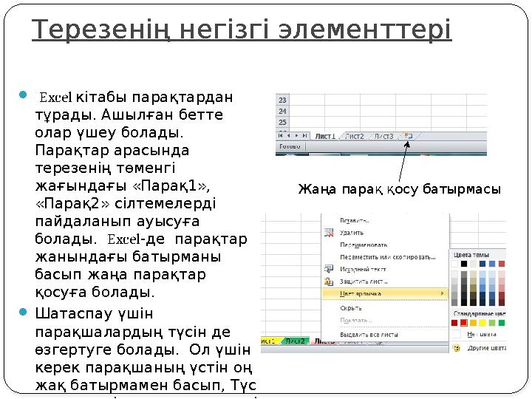Select Переименовать from the context menu
The width and height of the screenshot is (532, 399).
click(x=364, y=245)
